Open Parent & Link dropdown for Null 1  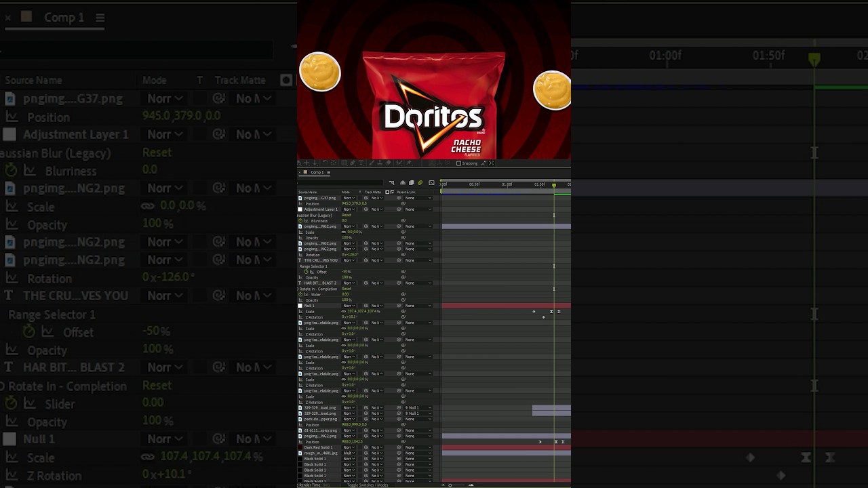[x=418, y=306]
